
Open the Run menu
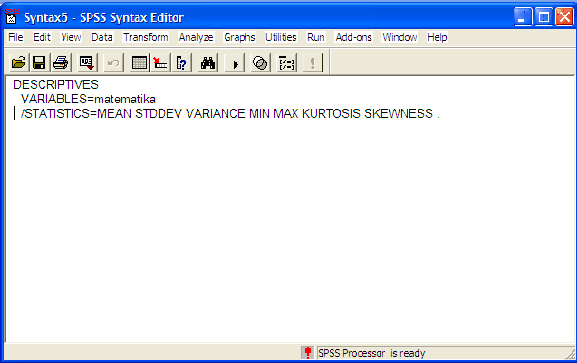pos(316,37)
